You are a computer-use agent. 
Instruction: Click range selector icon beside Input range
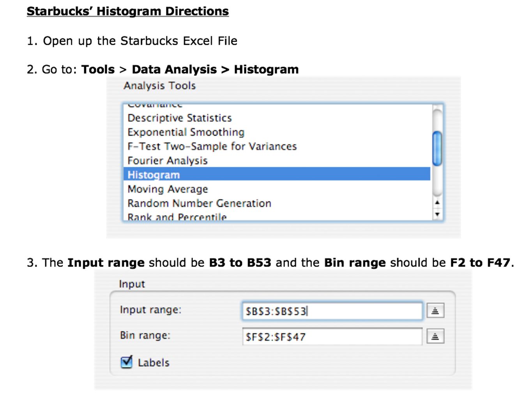click(435, 311)
